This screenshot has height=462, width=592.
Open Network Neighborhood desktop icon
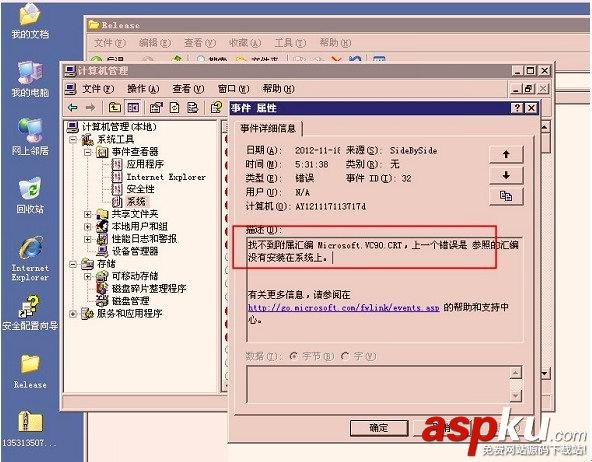30,137
